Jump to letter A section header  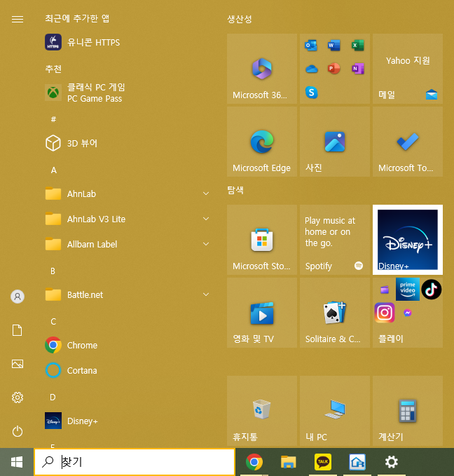54,170
